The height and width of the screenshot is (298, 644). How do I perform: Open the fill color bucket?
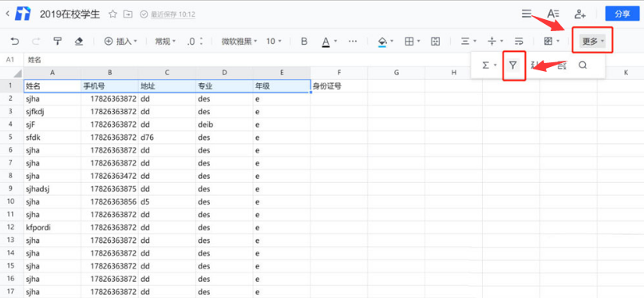tap(385, 42)
